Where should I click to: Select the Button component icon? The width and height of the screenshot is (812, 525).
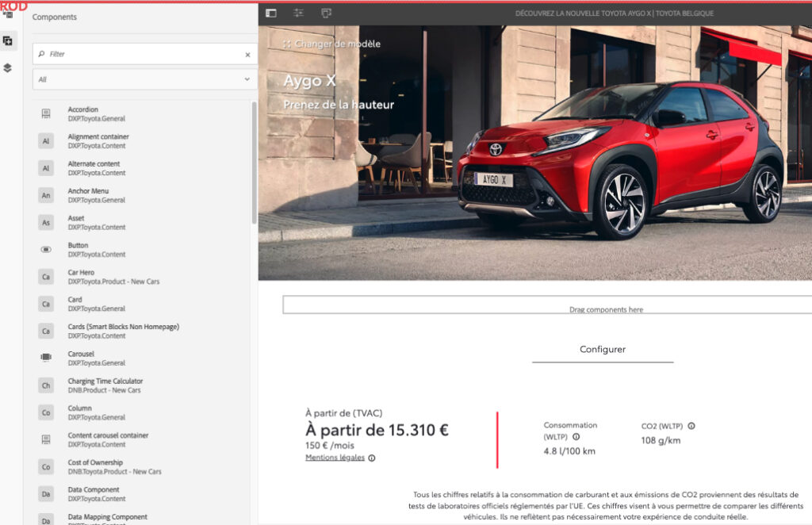coord(46,250)
